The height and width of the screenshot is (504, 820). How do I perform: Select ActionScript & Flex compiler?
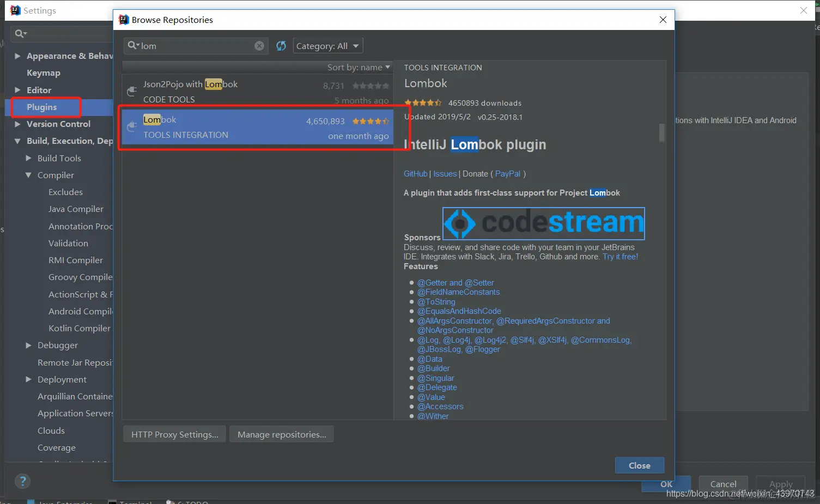tap(80, 294)
